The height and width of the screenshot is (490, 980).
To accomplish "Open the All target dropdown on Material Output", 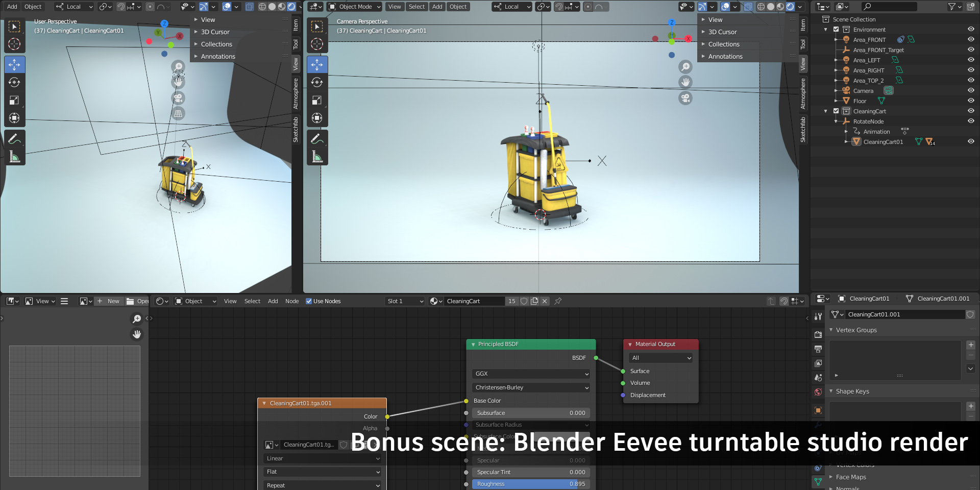I will [661, 358].
